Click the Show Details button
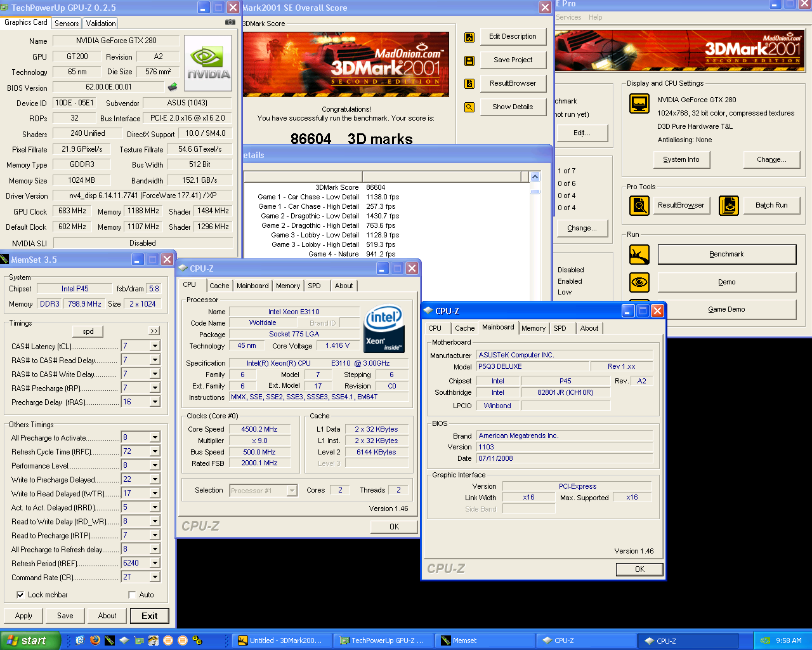 tap(513, 107)
